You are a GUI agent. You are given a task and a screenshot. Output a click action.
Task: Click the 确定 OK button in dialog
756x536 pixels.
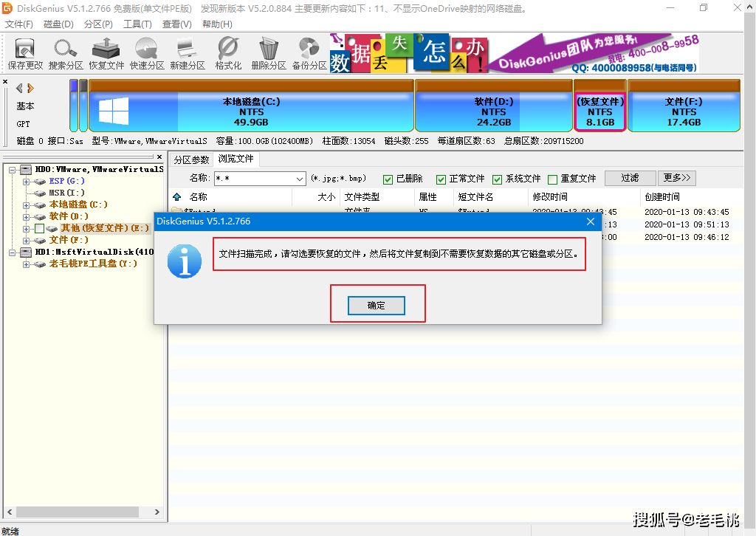376,306
